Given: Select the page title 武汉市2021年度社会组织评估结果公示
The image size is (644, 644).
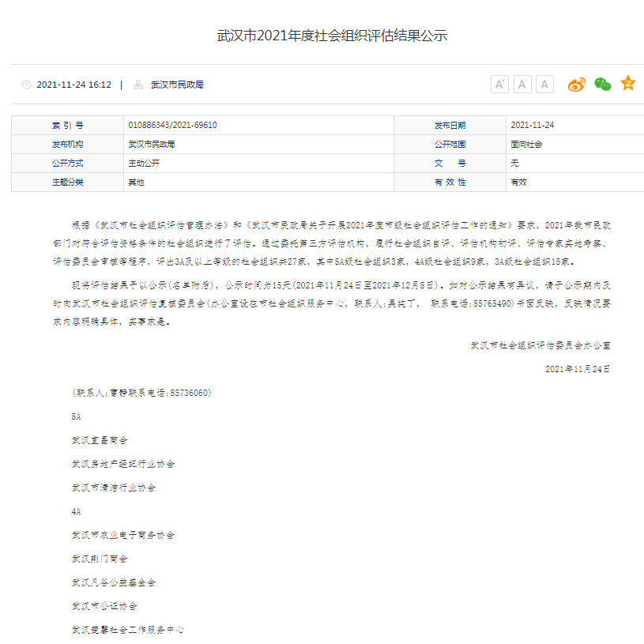Looking at the screenshot, I should click(x=332, y=36).
